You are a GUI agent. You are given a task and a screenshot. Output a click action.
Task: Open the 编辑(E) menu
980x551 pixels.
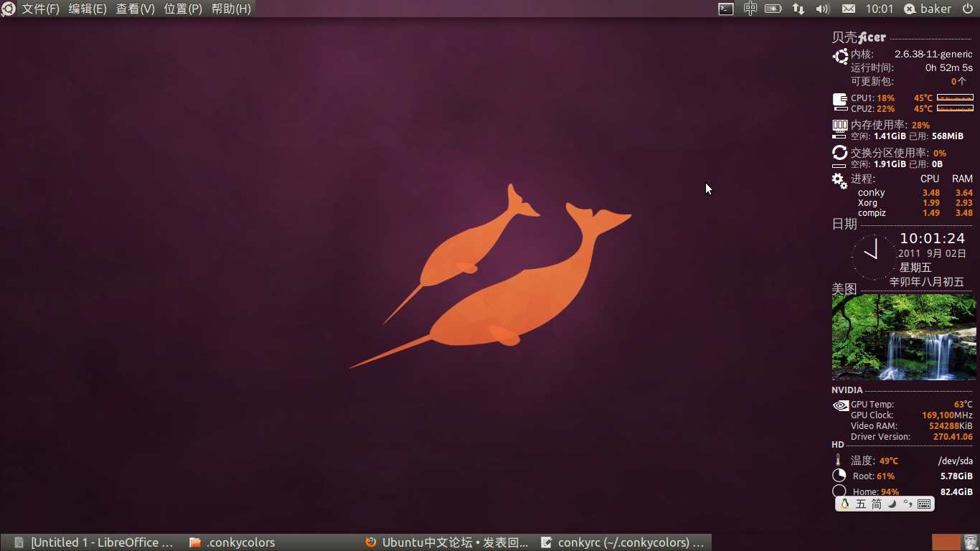coord(88,9)
